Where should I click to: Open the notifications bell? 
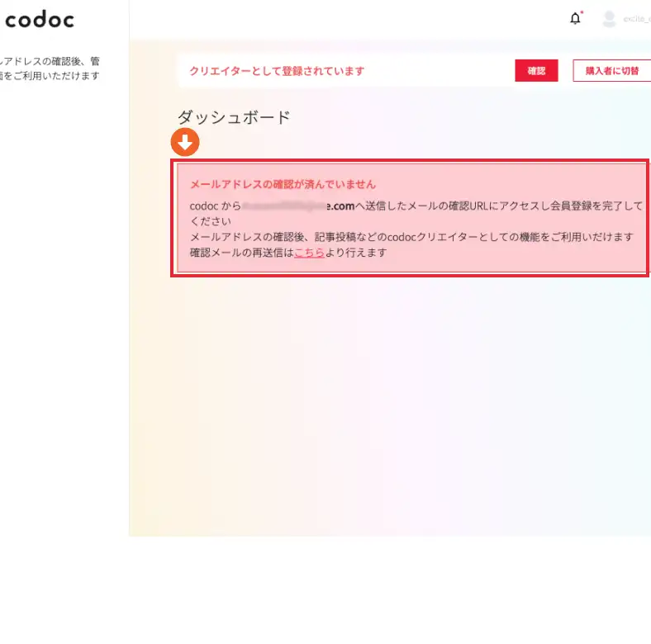[575, 19]
